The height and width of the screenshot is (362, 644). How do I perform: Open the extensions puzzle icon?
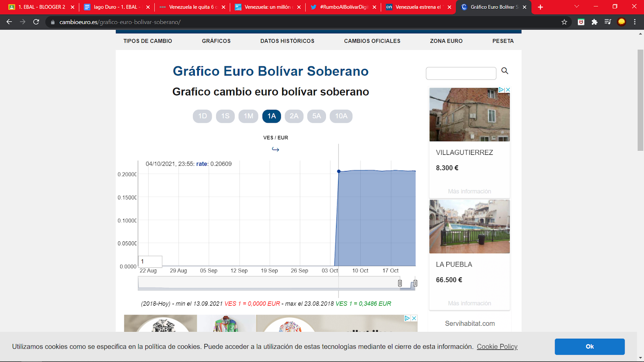pos(594,22)
